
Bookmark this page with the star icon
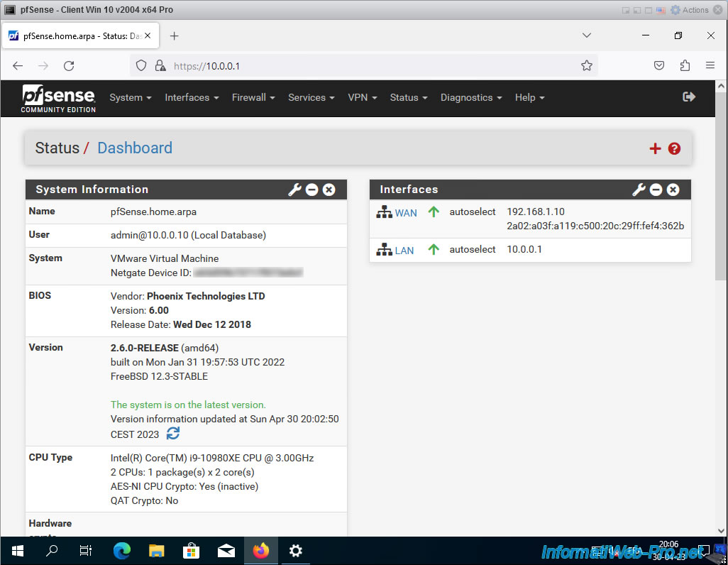coord(587,65)
